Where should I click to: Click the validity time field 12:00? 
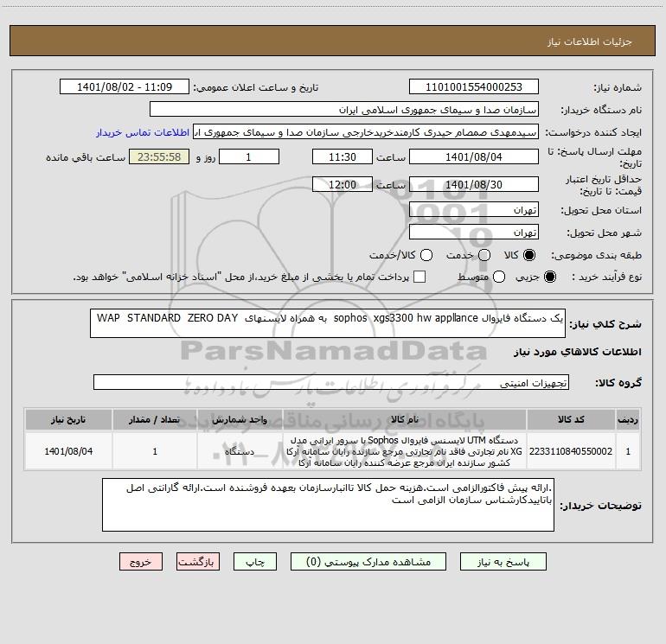click(x=343, y=184)
